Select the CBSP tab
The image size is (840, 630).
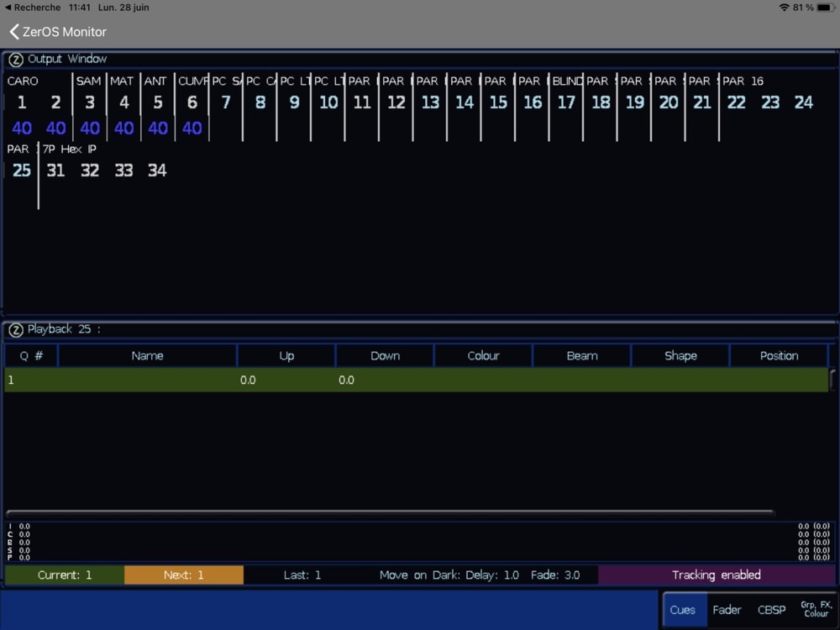point(772,610)
